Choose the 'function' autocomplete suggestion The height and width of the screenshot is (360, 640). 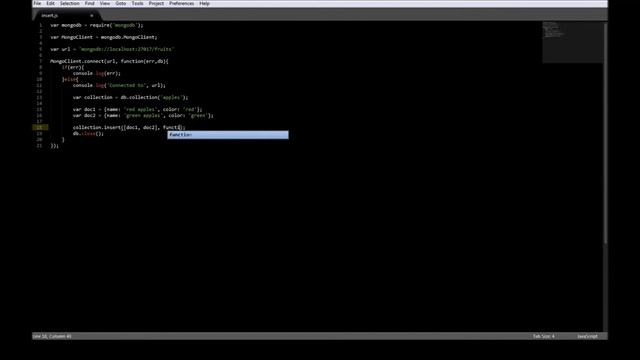tap(228, 135)
